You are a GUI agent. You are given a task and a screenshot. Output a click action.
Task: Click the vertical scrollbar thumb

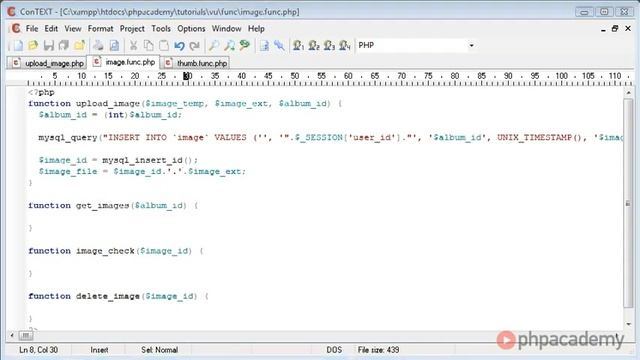629,203
